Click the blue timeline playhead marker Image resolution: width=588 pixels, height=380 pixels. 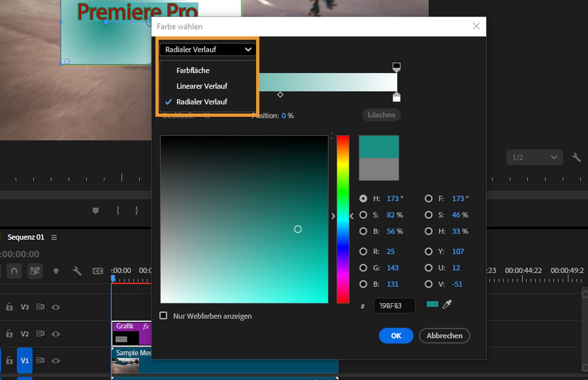point(113,278)
